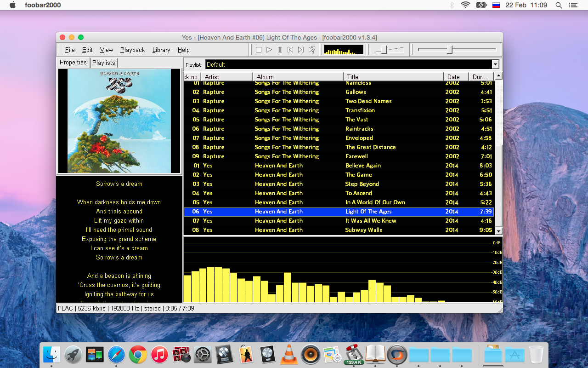Image resolution: width=588 pixels, height=368 pixels.
Task: Select the track 'Farewell'
Action: 338,156
